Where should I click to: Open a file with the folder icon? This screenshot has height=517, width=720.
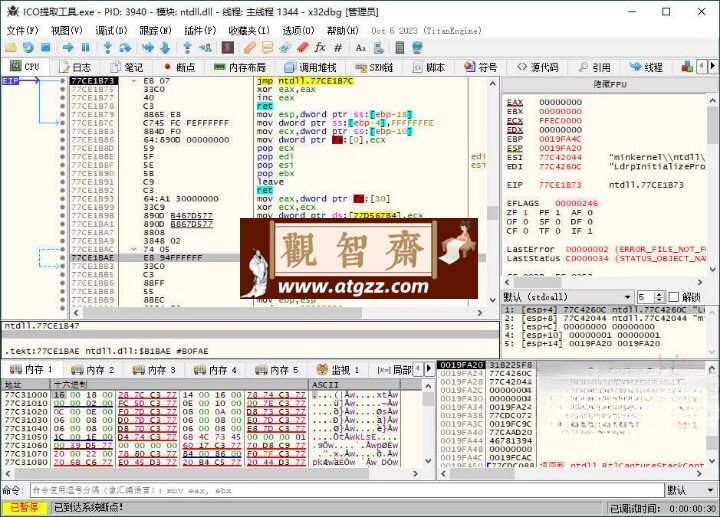(x=11, y=47)
